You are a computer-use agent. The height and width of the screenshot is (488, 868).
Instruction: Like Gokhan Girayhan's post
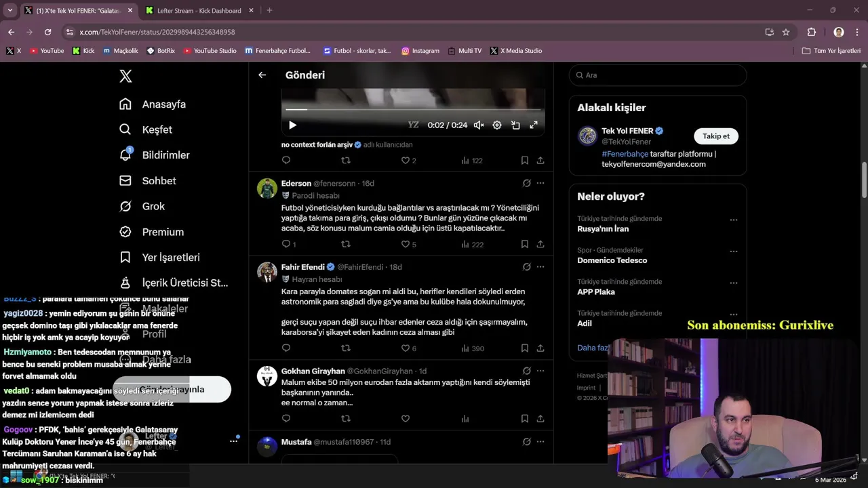tap(406, 419)
